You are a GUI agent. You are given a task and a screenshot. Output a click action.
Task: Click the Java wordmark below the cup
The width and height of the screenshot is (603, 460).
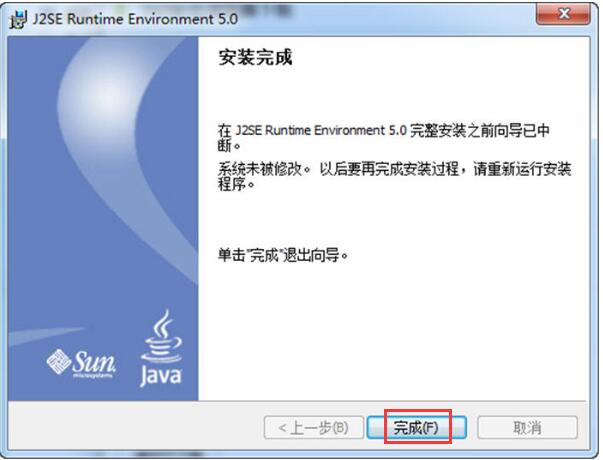(x=160, y=376)
